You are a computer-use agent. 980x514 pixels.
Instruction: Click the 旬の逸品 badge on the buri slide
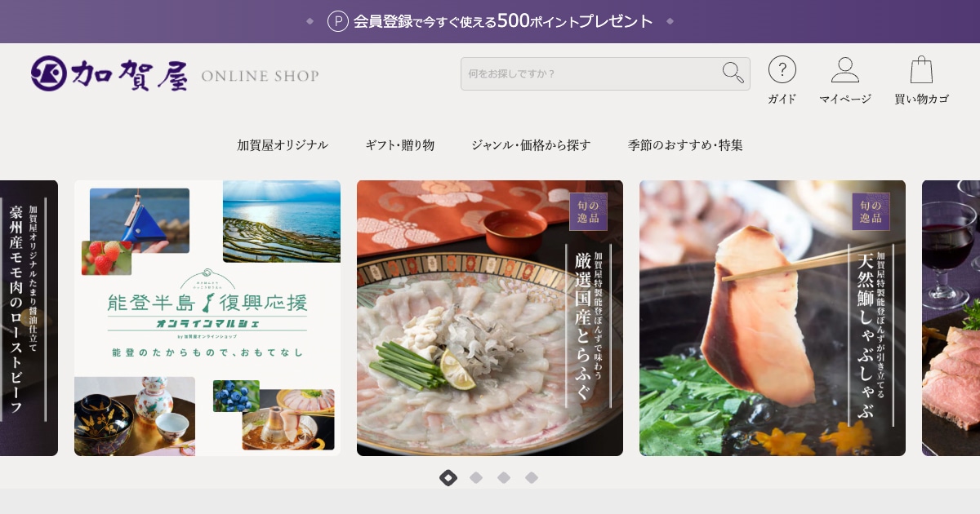871,211
